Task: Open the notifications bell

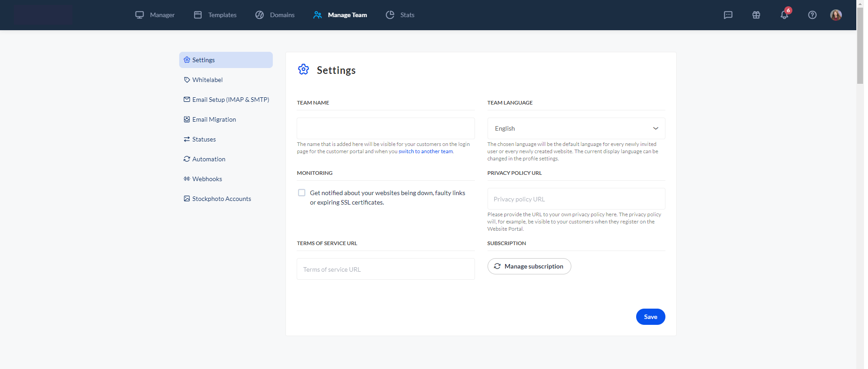Action: (784, 15)
